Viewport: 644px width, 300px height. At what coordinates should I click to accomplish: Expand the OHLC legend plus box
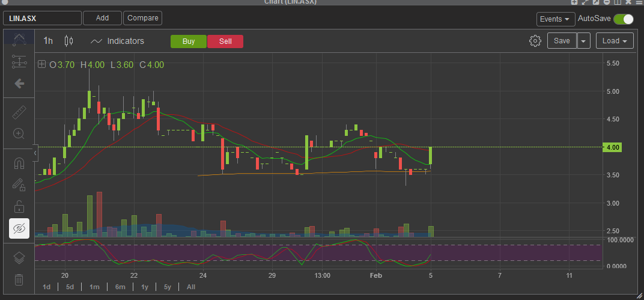click(41, 64)
